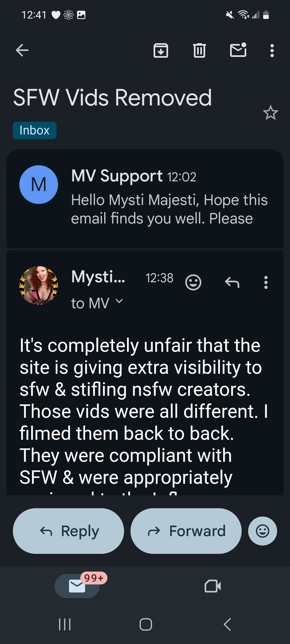The width and height of the screenshot is (290, 644).
Task: Tap the round emoji reaction button
Action: (263, 531)
